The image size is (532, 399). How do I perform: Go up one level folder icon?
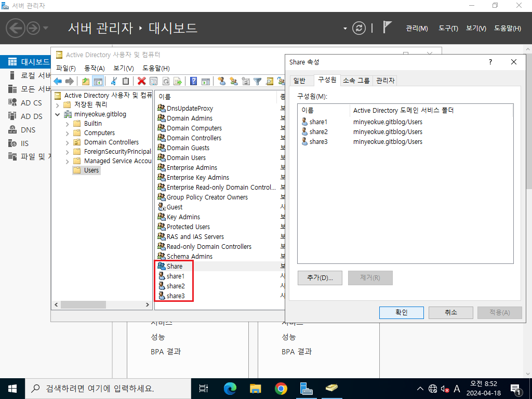click(86, 81)
